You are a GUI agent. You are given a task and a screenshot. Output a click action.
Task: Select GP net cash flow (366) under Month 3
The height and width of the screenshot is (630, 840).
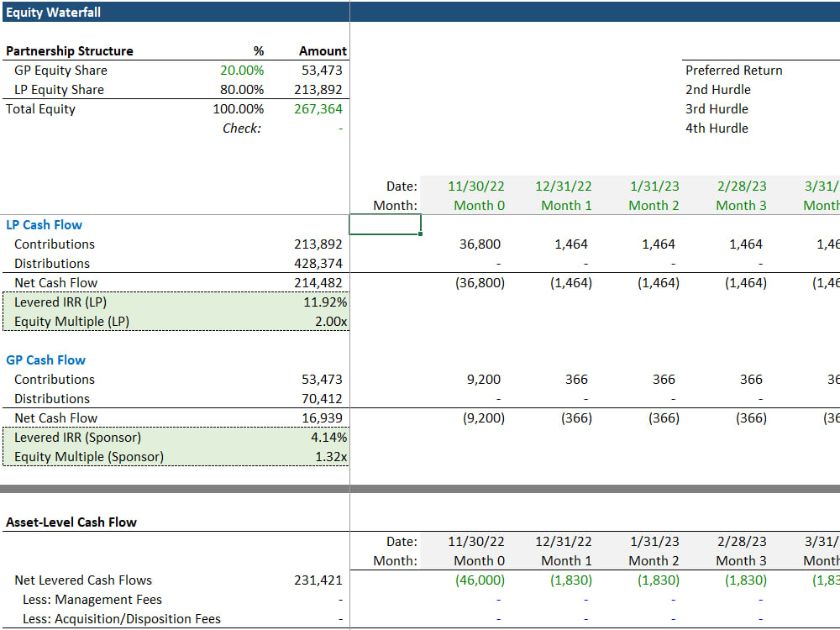(751, 417)
